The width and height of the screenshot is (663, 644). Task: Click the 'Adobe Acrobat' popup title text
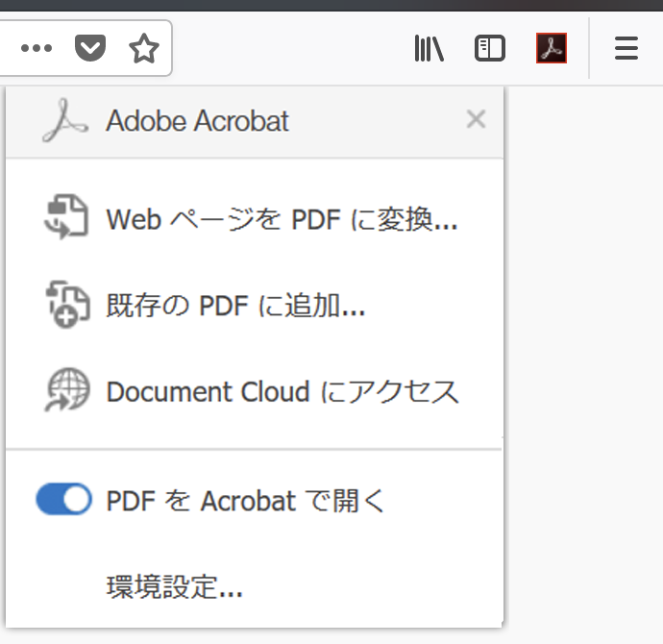pos(197,121)
